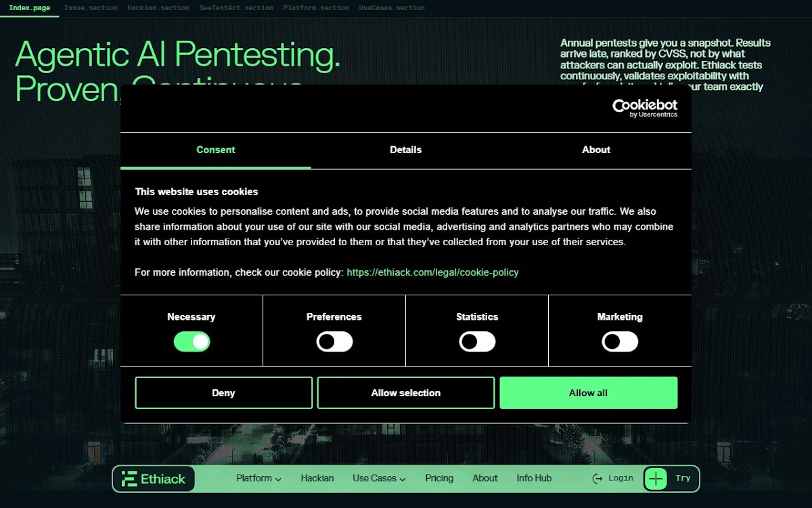Click the Try button label
The height and width of the screenshot is (508, 812).
pos(683,478)
